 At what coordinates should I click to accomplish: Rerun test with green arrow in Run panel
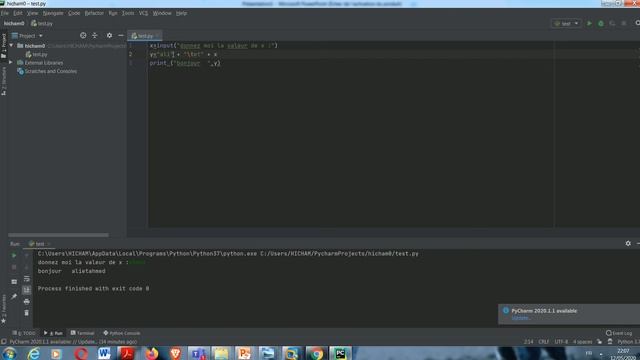point(14,255)
